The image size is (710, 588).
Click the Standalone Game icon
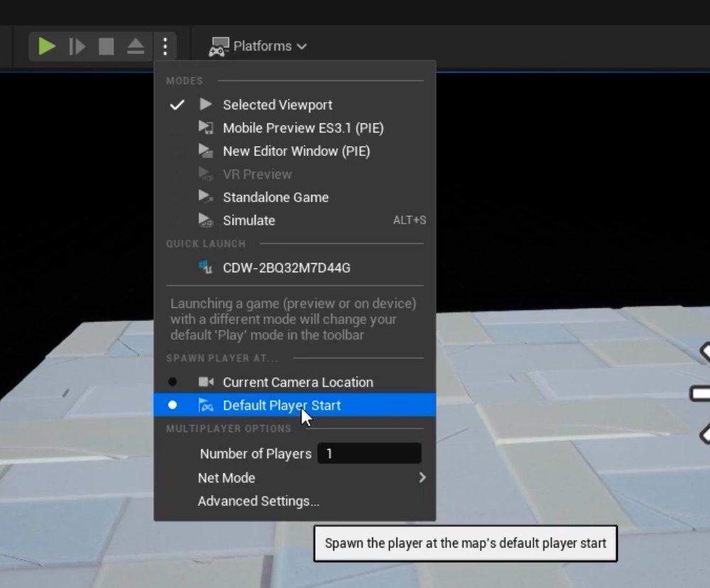(x=206, y=196)
